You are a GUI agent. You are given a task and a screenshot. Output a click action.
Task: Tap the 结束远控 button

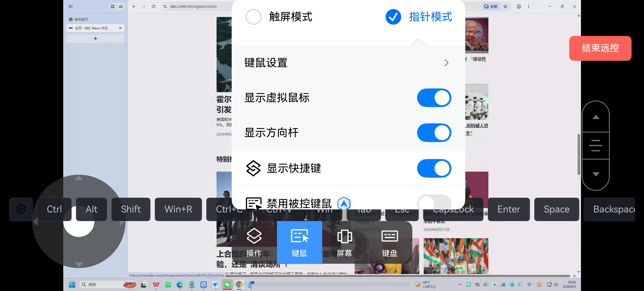point(600,48)
